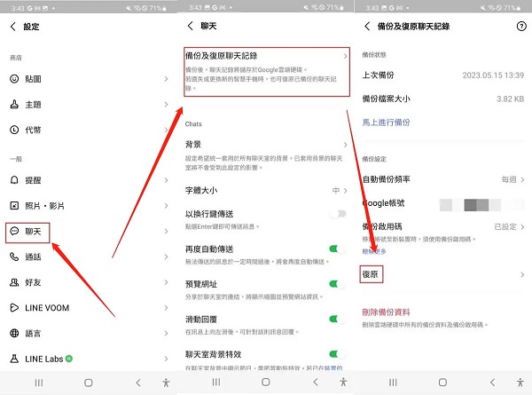Expand the 提醒 row chevron
The height and width of the screenshot is (395, 532).
point(167,180)
